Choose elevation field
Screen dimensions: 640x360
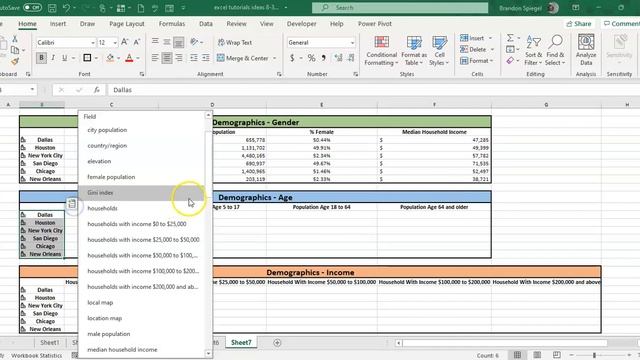142,161
